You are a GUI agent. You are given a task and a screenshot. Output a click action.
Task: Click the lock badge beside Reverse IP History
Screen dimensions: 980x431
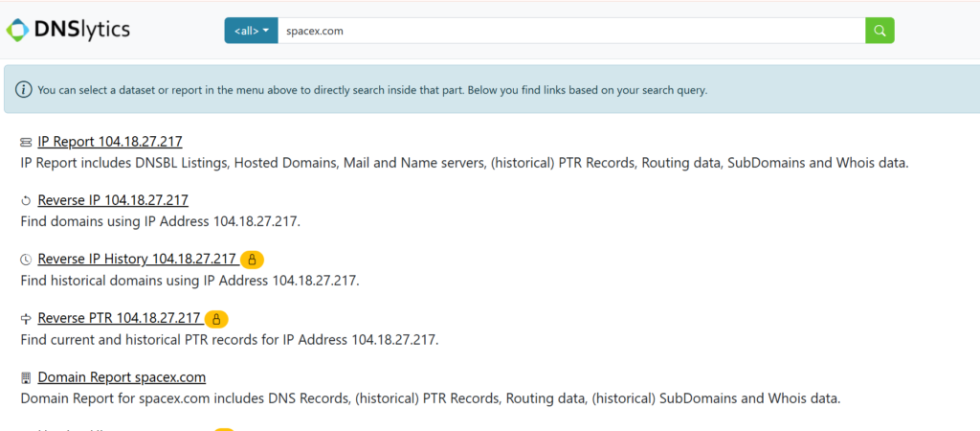coord(252,260)
